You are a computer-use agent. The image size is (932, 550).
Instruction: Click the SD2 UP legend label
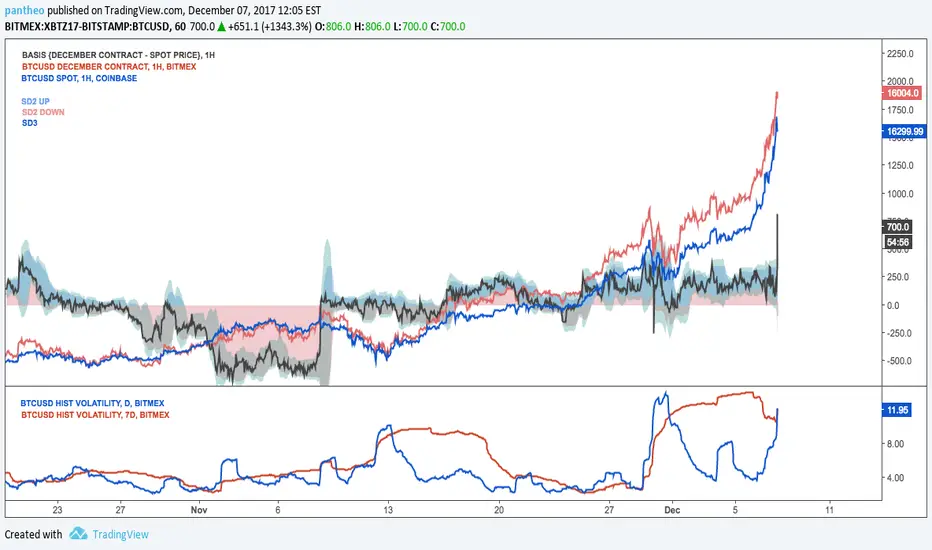[35, 101]
